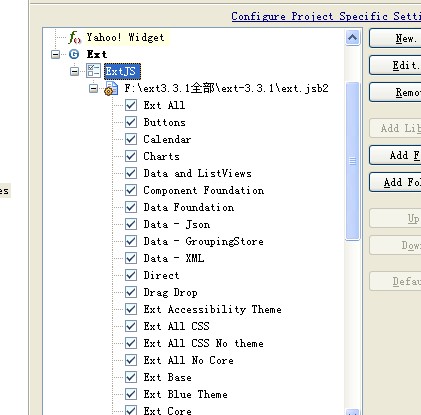The image size is (421, 415).
Task: Select the Calendar label
Action: [167, 139]
